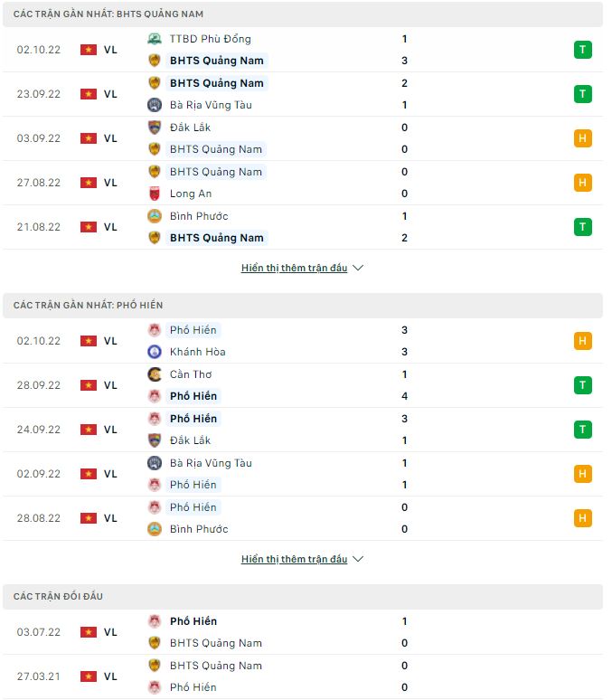The width and height of the screenshot is (612, 700).
Task: Click the TTBD Phù Đổng team crest
Action: [x=154, y=39]
